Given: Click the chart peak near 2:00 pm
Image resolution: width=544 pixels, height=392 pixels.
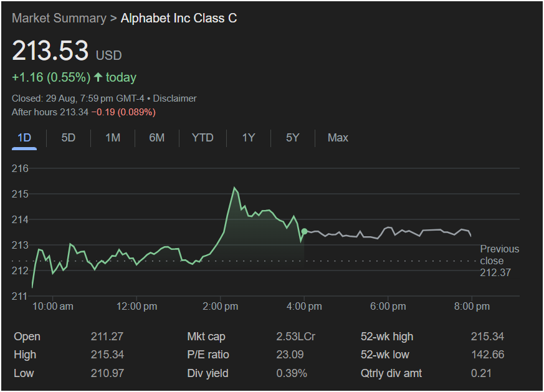Looking at the screenshot, I should pos(234,188).
